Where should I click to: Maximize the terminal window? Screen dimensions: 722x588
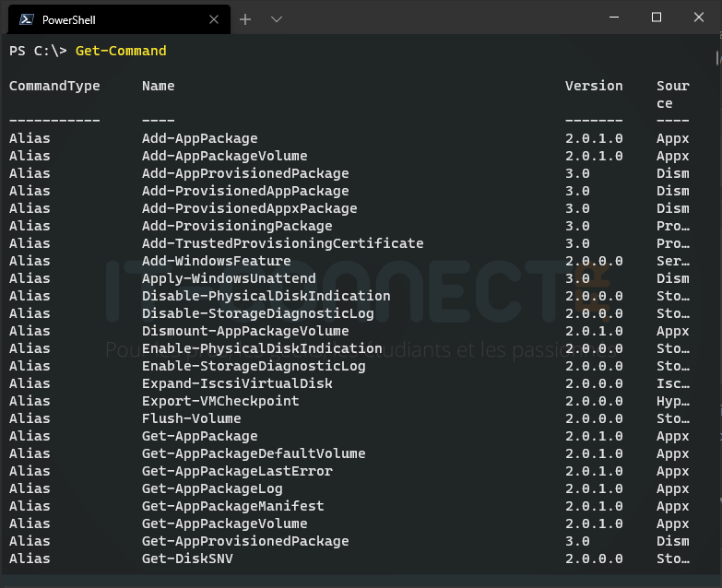pyautogui.click(x=657, y=18)
